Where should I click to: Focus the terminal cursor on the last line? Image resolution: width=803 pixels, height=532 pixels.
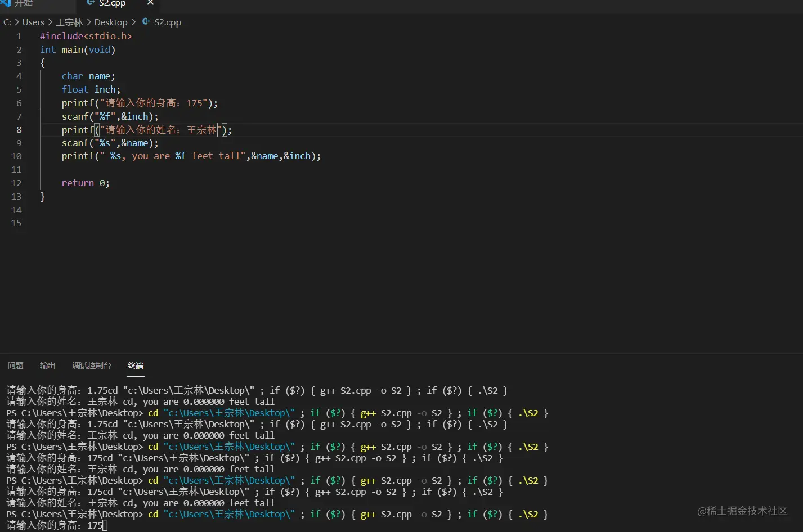105,525
